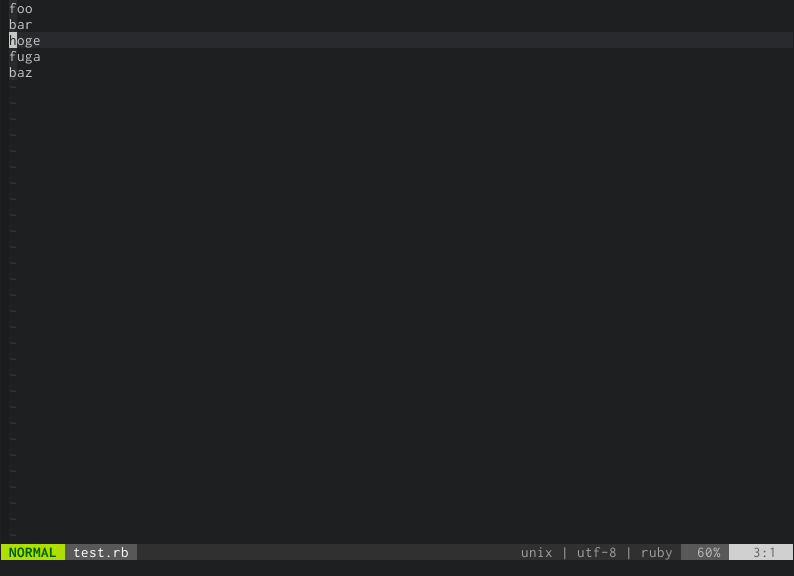794x576 pixels.
Task: Click the NORMAL mode indicator
Action: [x=32, y=552]
